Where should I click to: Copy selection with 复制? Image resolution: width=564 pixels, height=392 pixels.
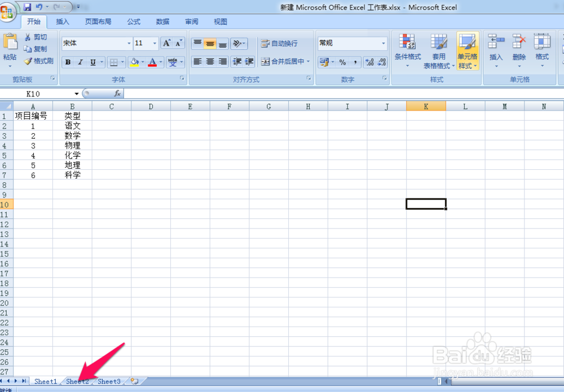tap(36, 49)
